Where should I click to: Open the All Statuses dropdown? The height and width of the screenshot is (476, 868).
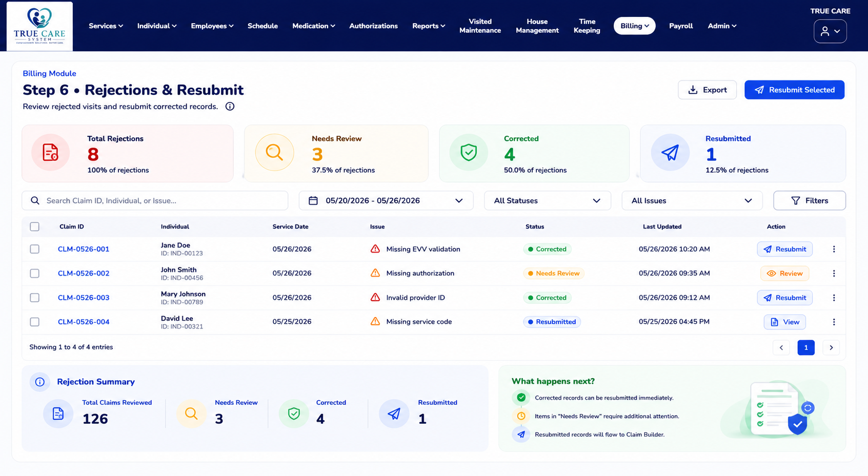point(548,201)
